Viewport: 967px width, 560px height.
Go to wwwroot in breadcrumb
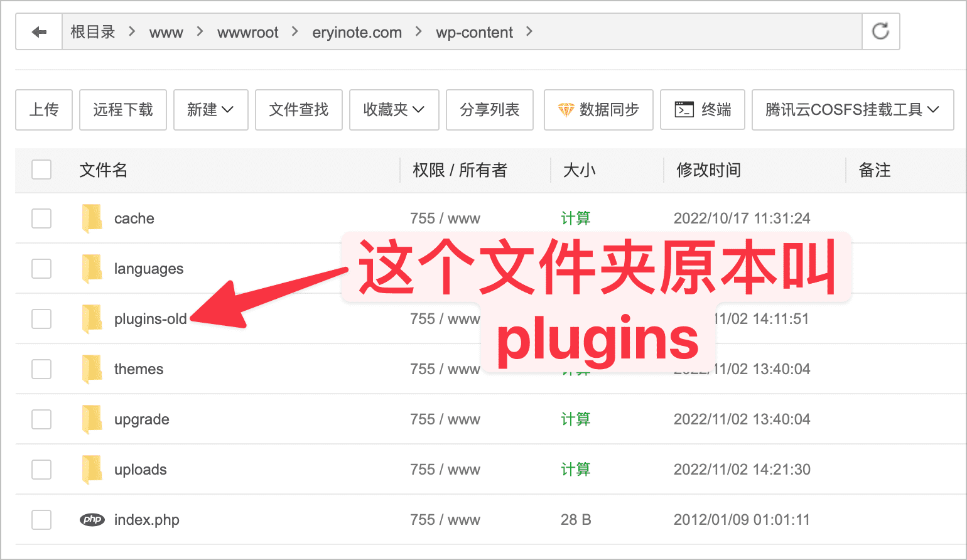coord(248,33)
